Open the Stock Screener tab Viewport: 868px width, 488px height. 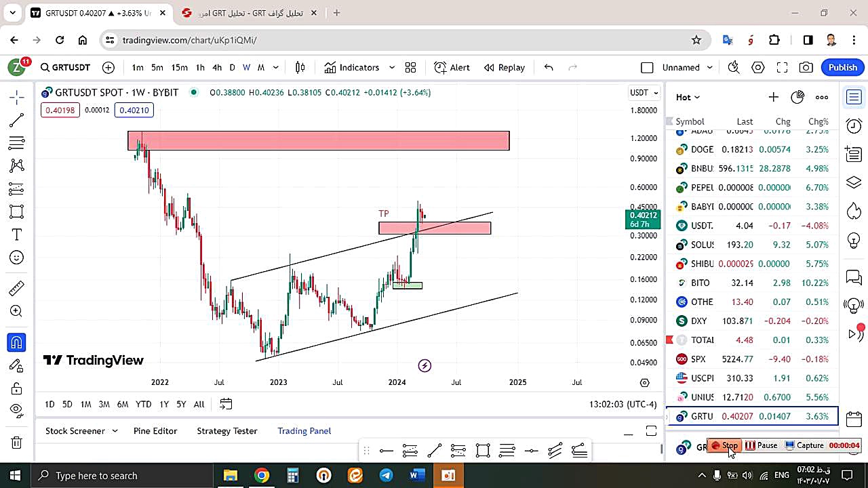click(x=75, y=431)
